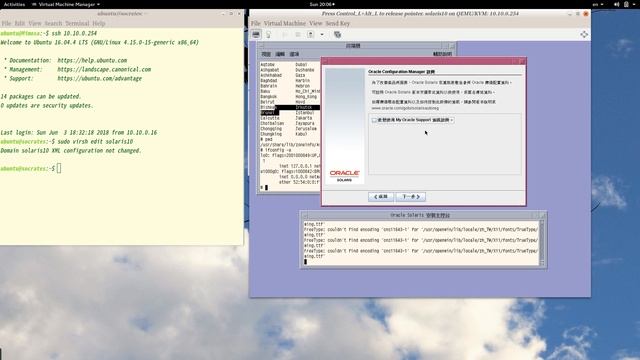Click 'Istanbul' in the Solaris terminal list
640x360 pixels.
[x=305, y=113]
